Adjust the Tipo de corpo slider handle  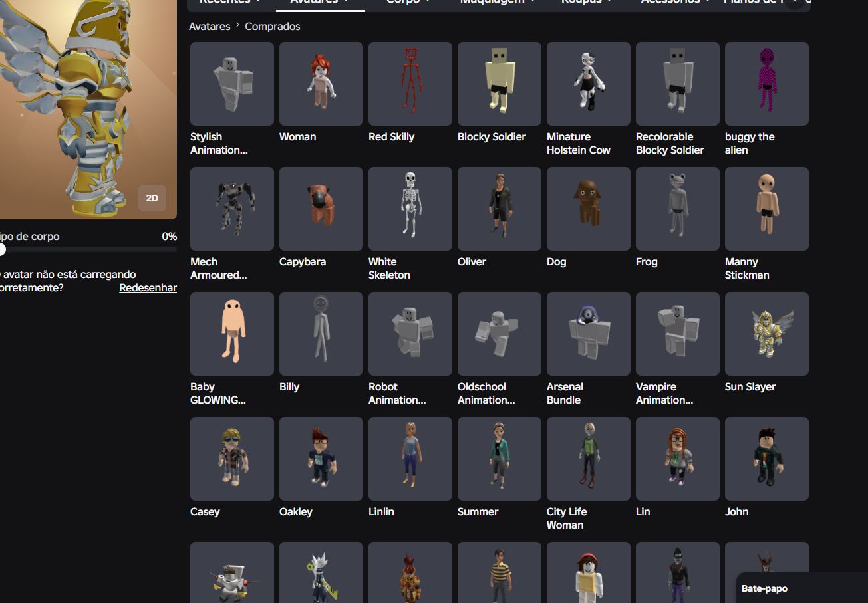[x=1, y=249]
